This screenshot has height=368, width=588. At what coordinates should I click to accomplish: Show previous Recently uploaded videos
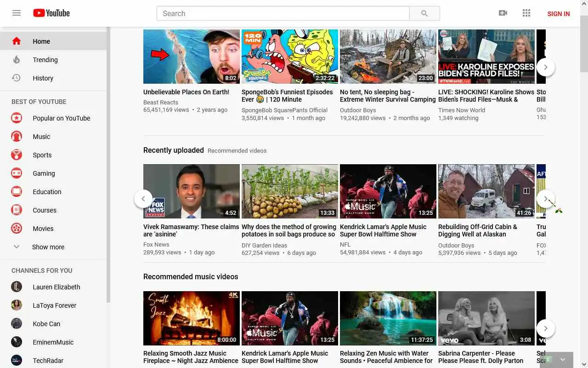[x=143, y=199]
